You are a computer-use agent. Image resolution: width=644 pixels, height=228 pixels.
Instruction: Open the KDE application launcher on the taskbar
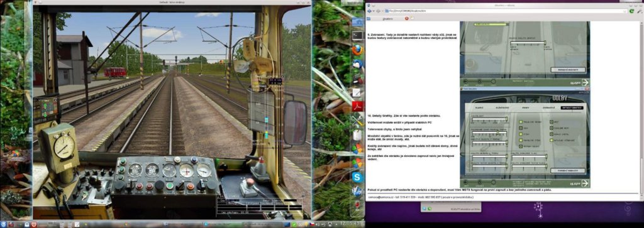point(3,225)
